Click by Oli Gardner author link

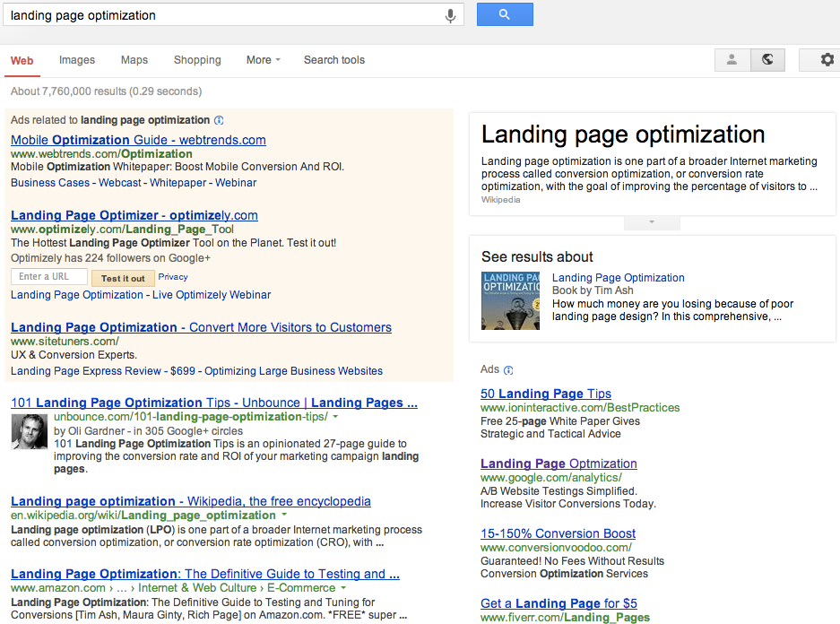click(x=91, y=430)
